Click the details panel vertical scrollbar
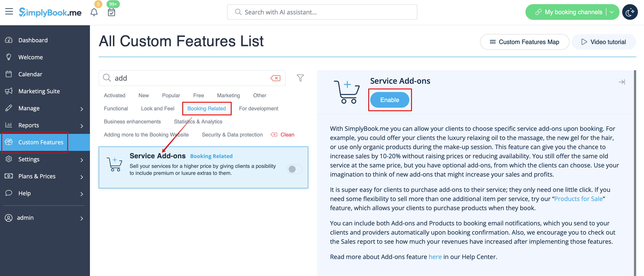Viewport: 644px width, 276px height. (x=635, y=173)
